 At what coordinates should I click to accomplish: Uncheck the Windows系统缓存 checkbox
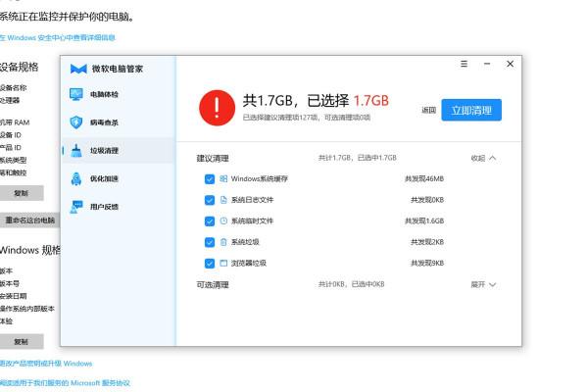210,179
